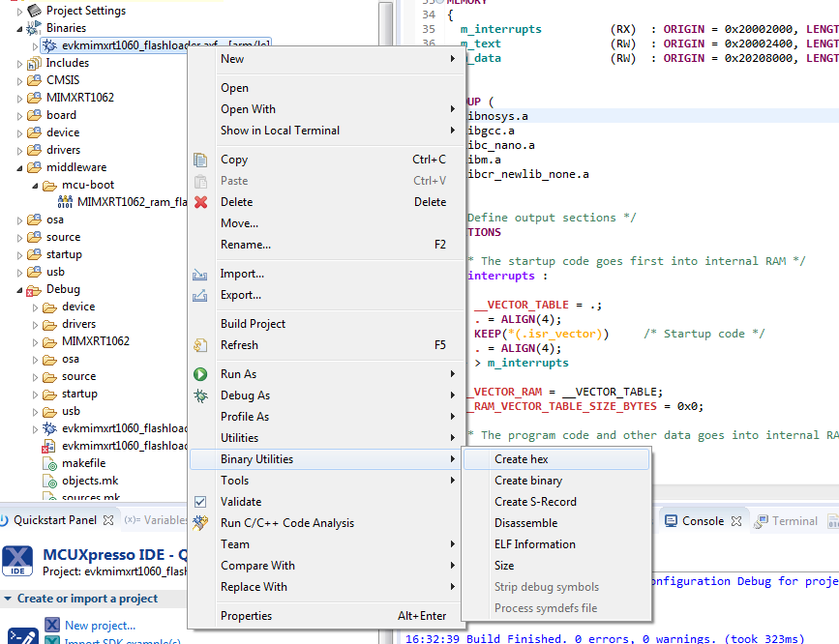839x644 pixels.
Task: Click the m_interrupts line in editor
Action: pyautogui.click(x=501, y=29)
